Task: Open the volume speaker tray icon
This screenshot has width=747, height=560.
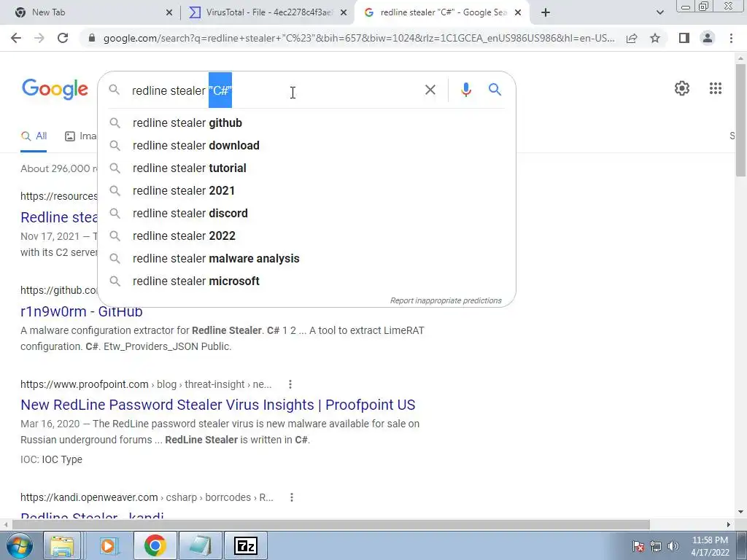Action: pyautogui.click(x=673, y=546)
